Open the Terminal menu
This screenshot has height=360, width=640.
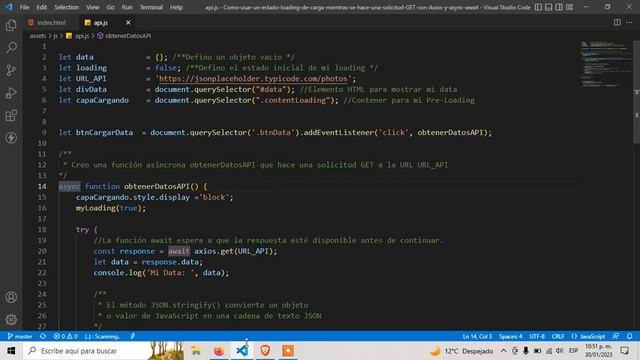151,7
